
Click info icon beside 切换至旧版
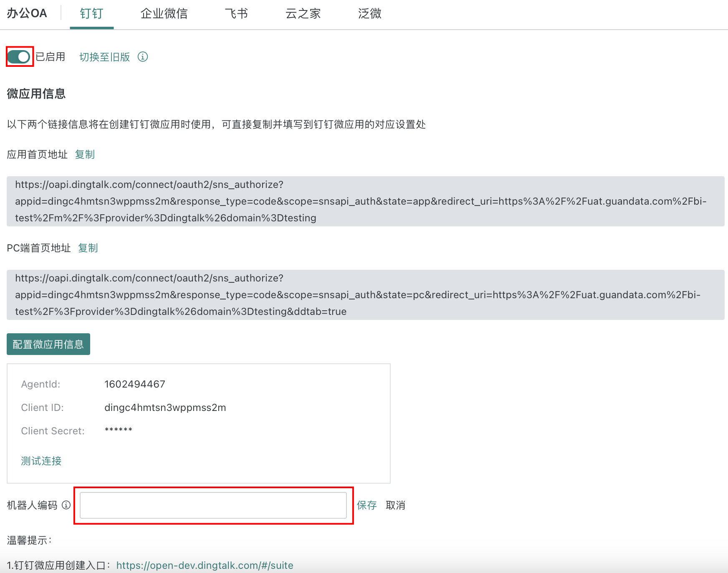pos(143,57)
